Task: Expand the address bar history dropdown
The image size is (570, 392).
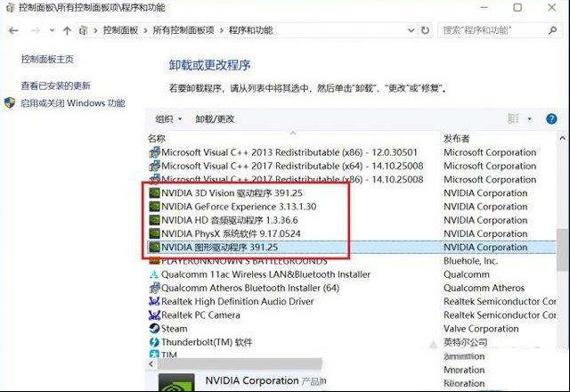Action: (x=411, y=30)
